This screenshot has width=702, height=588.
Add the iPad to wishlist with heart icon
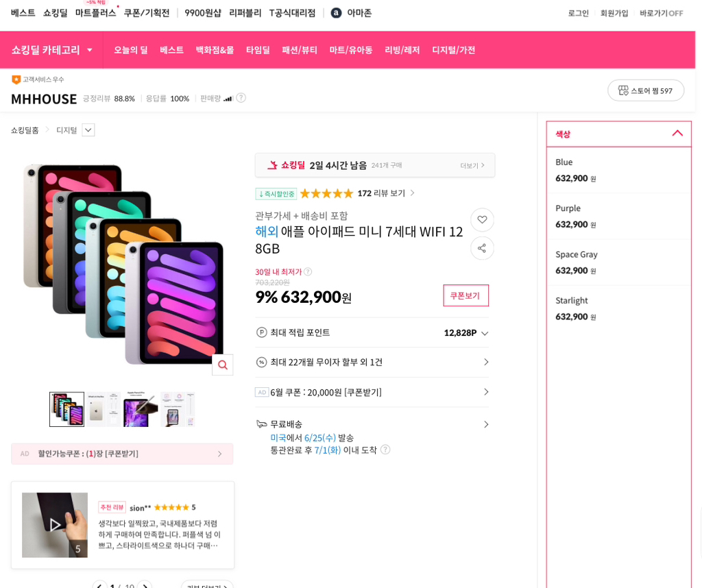(482, 219)
